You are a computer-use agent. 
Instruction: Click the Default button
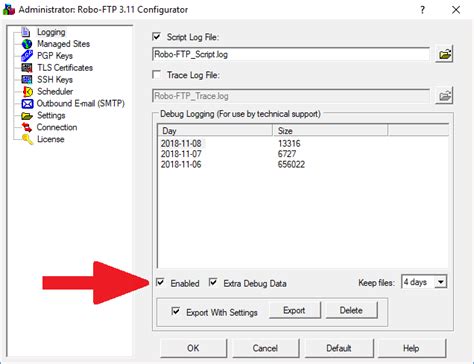pos(339,348)
